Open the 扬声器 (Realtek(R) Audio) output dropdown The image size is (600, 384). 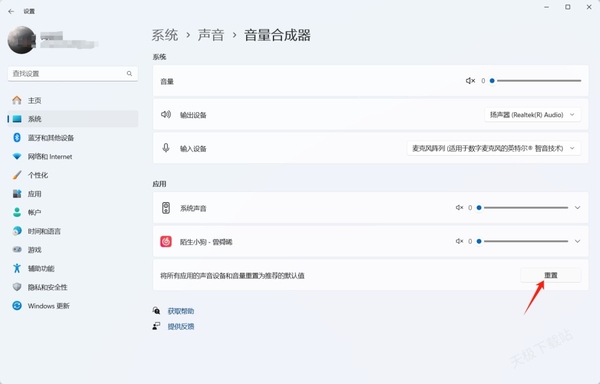point(533,115)
